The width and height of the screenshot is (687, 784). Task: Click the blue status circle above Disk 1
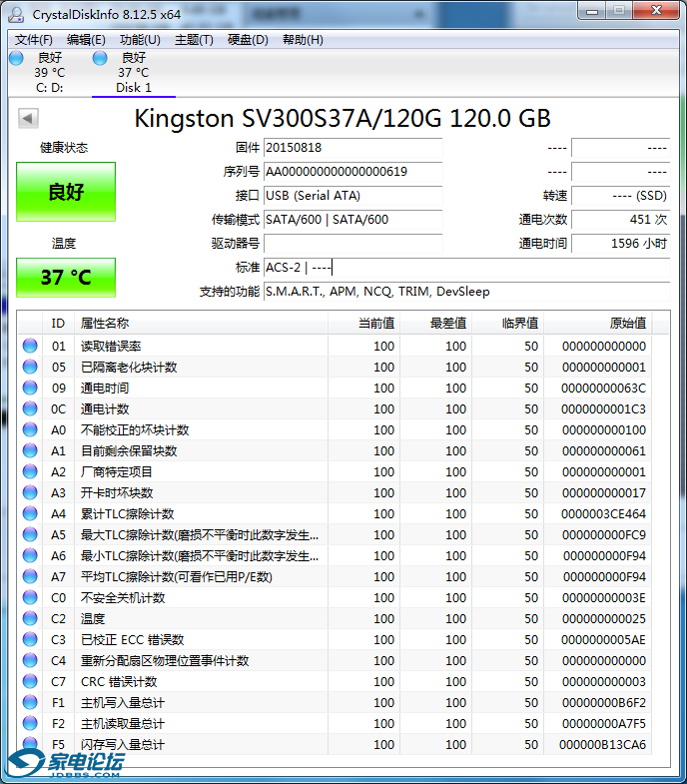coord(100,58)
